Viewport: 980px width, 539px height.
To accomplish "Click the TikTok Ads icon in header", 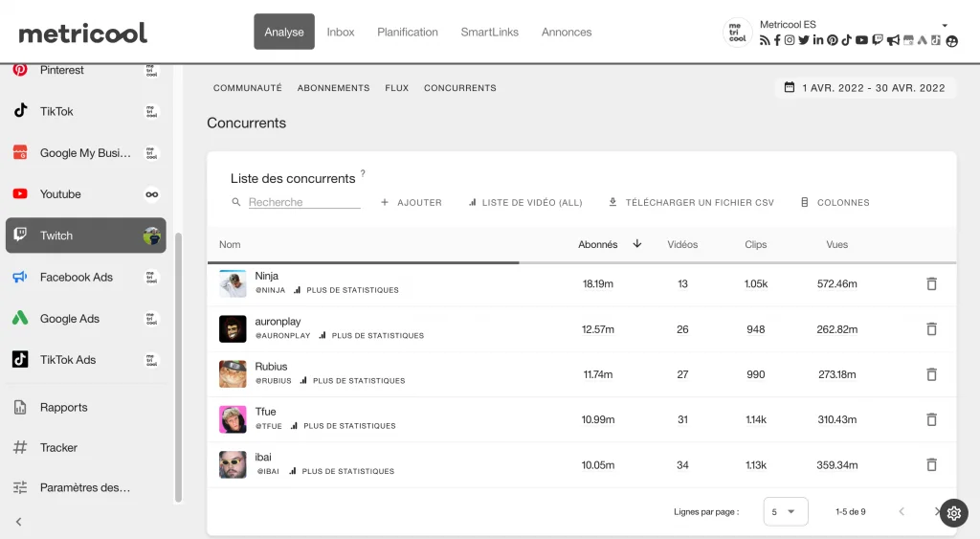I will 936,40.
